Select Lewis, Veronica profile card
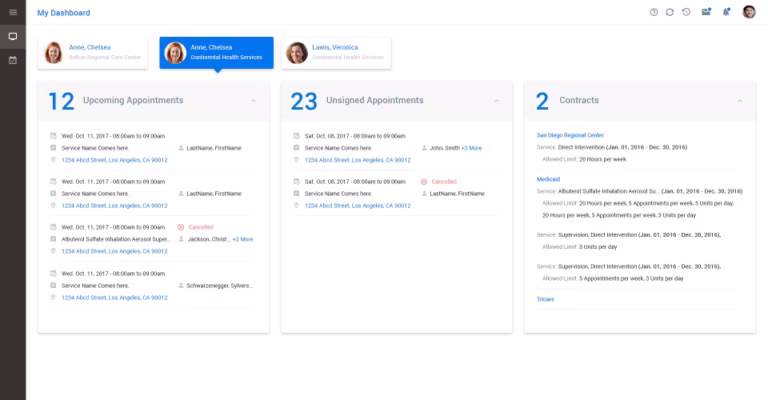Viewport: 768px width, 400px height. 336,53
